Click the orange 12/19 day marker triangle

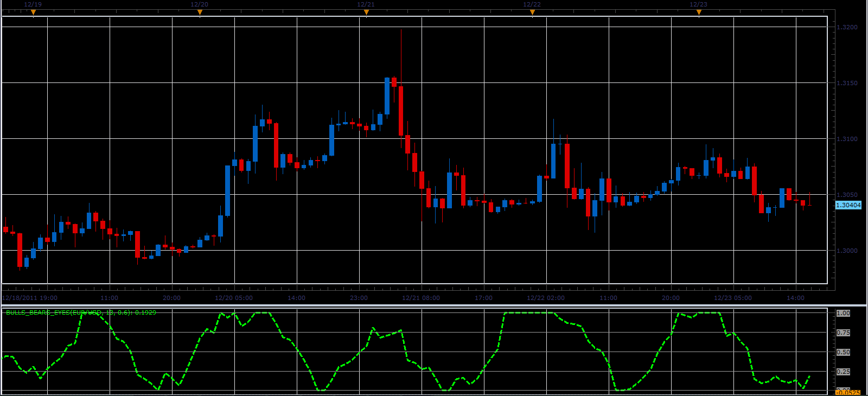[33, 12]
